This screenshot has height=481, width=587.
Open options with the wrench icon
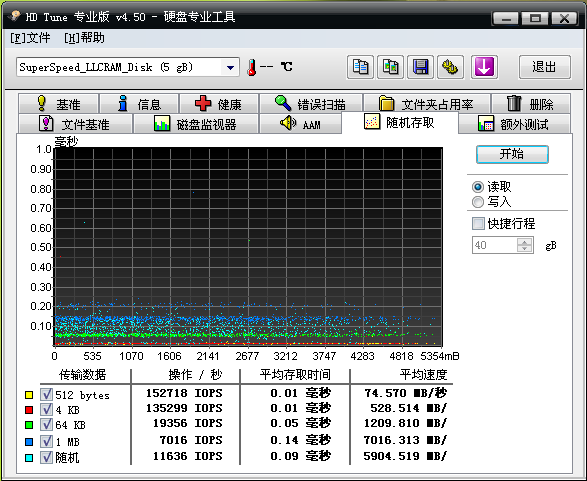(x=450, y=67)
